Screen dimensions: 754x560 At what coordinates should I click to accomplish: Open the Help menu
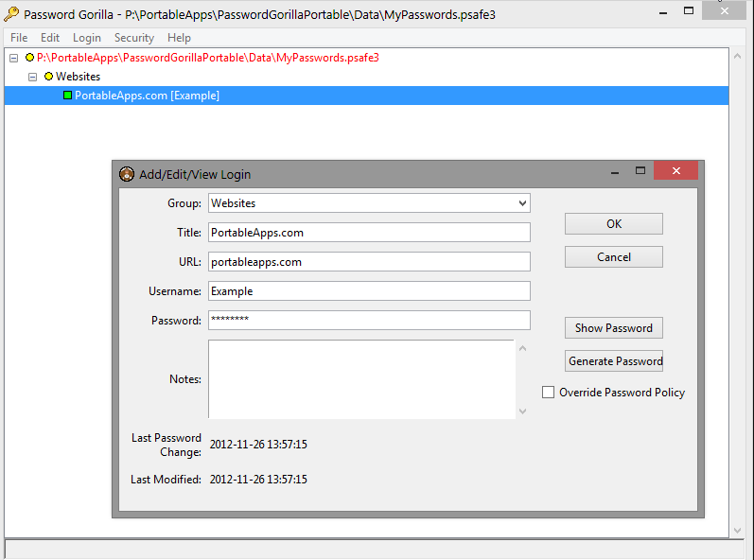coord(179,38)
